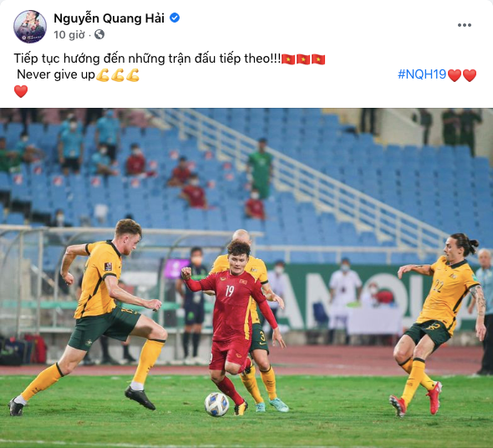Click the first flexed bicep emoji
Viewport: 493px width, 448px height.
click(103, 75)
